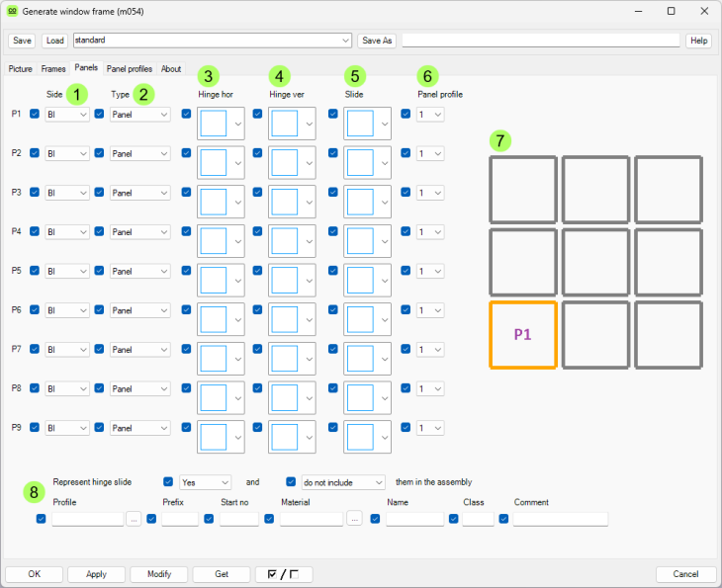Toggle the Comment field checkbox
The width and height of the screenshot is (722, 588).
(x=503, y=519)
